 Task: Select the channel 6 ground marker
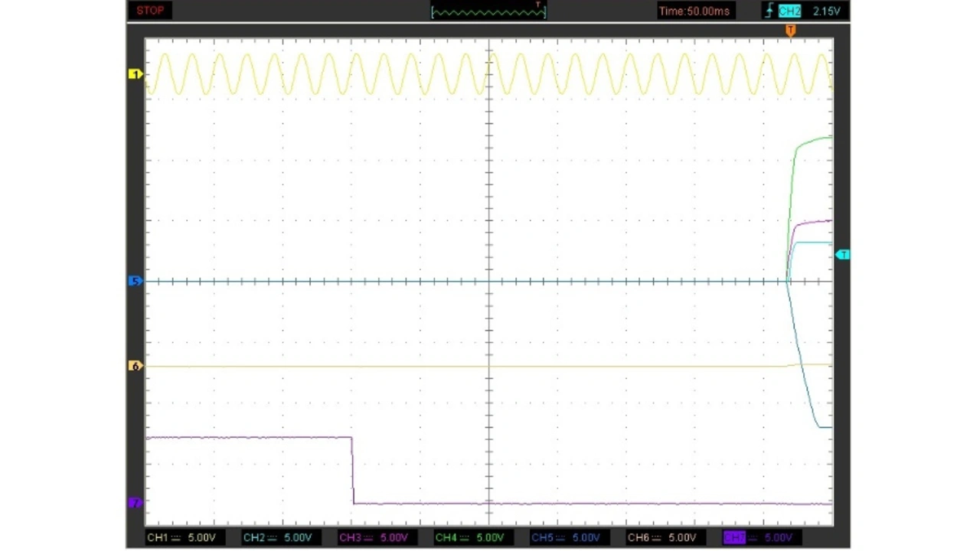[x=136, y=367]
